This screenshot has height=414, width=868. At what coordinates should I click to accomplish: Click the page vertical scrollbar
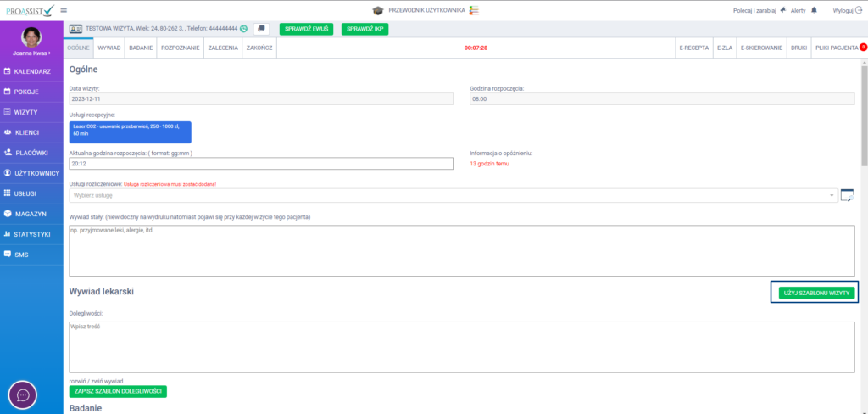pyautogui.click(x=864, y=127)
